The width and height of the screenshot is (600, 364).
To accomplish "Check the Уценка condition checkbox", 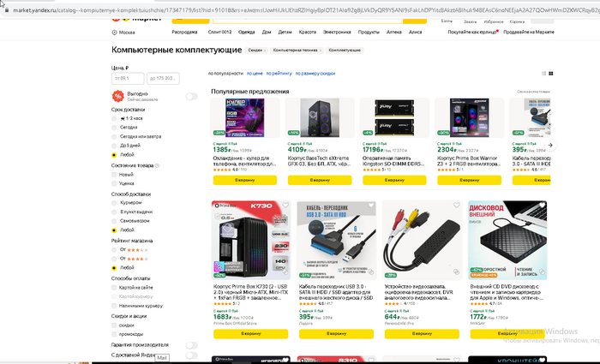I will (114, 184).
